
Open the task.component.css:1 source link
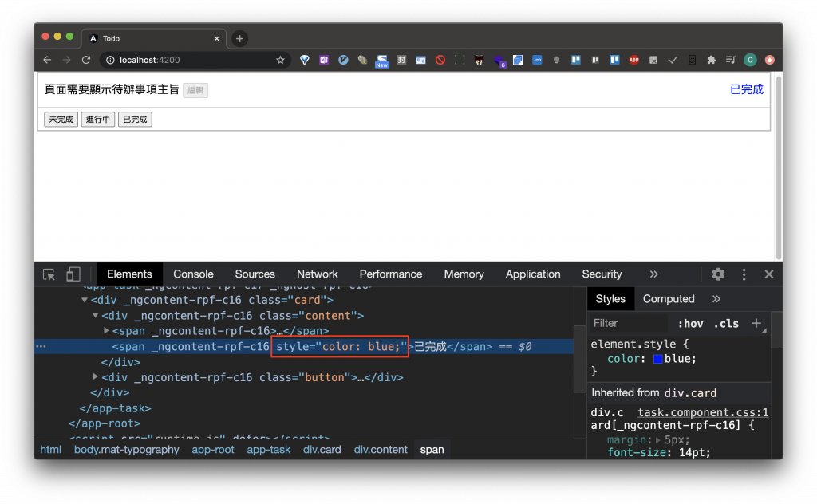tap(703, 412)
